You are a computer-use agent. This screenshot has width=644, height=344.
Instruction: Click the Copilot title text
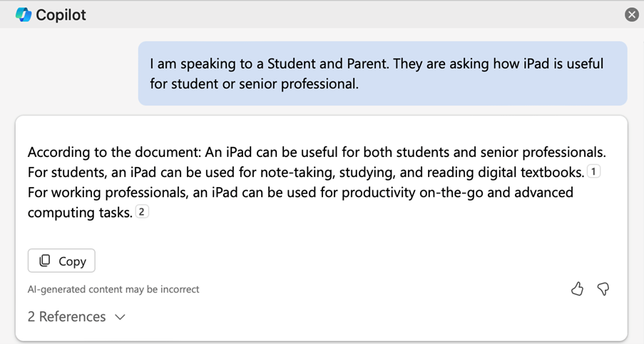tap(61, 14)
